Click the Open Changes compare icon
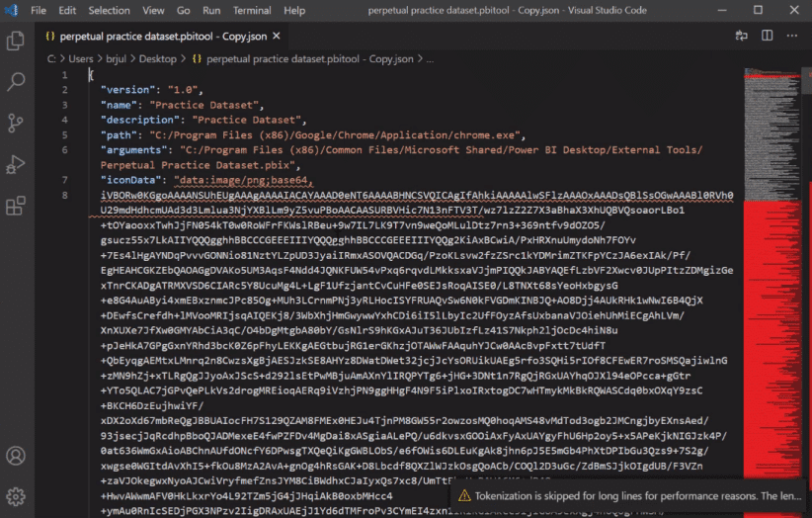Image resolution: width=812 pixels, height=518 pixels. 742,36
